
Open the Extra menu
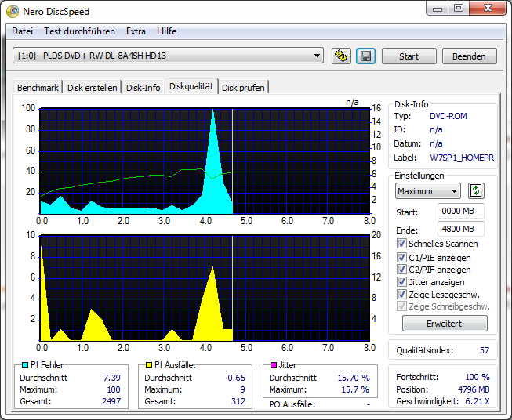click(136, 31)
